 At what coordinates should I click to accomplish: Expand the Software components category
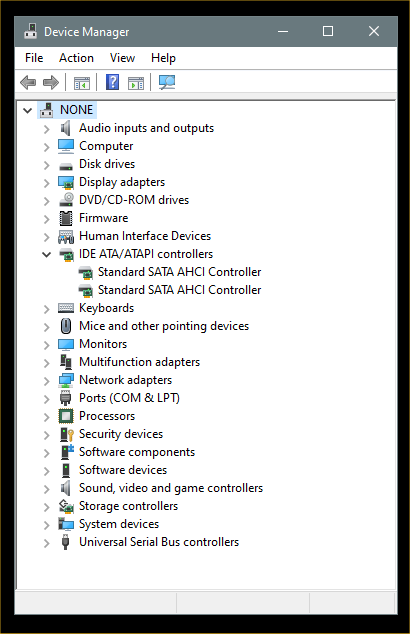tap(46, 453)
